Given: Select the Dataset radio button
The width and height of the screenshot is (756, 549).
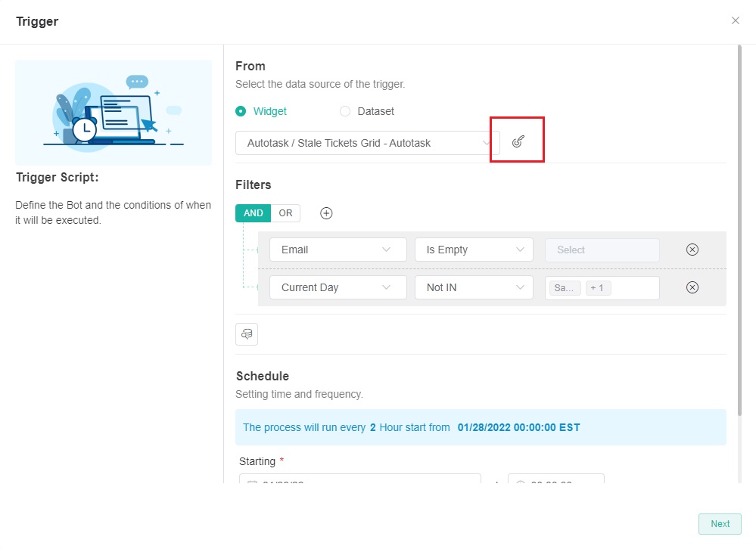Looking at the screenshot, I should [345, 111].
